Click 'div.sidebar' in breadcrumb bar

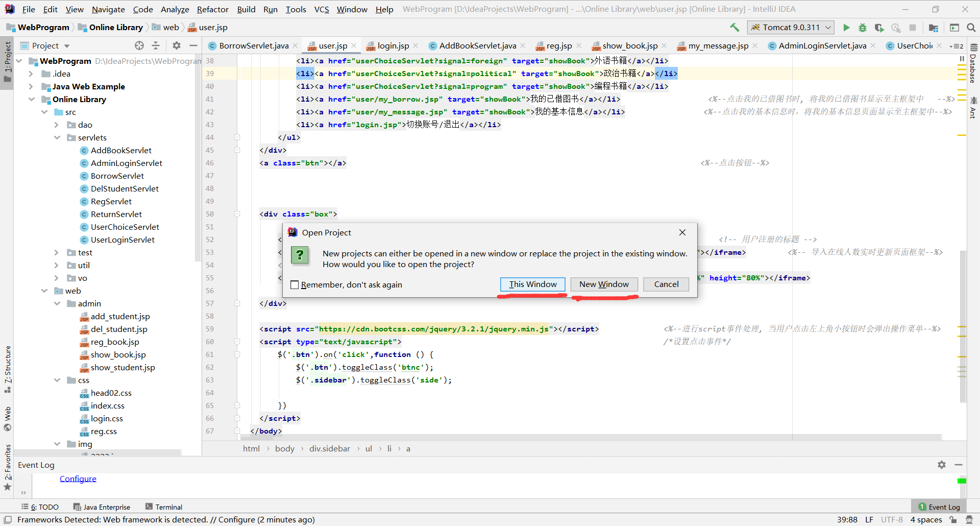(x=329, y=448)
